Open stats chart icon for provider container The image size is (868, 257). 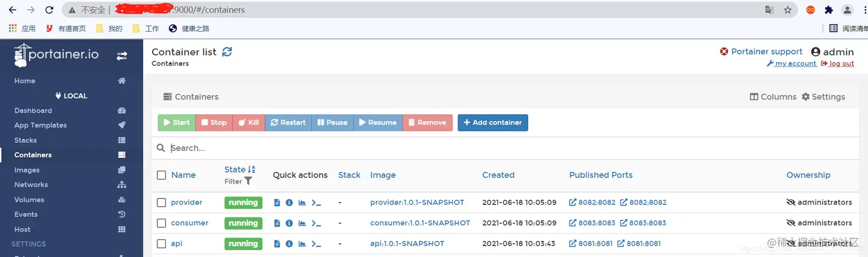pyautogui.click(x=302, y=203)
